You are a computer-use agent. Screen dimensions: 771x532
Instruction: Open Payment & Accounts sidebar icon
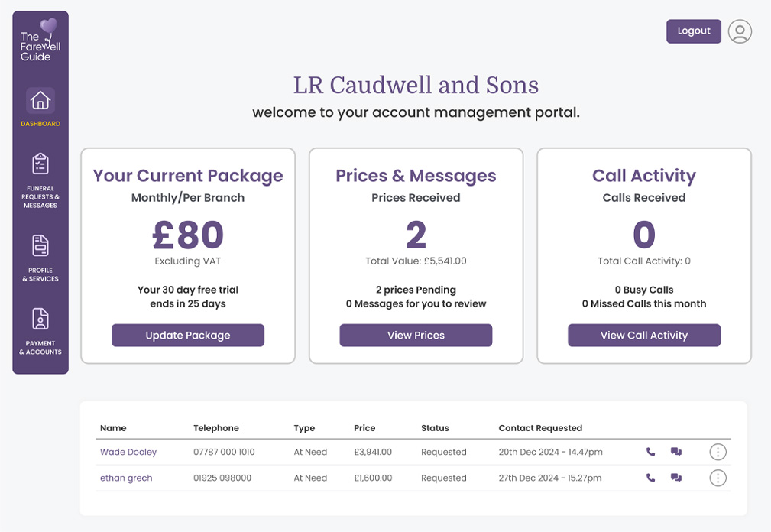pyautogui.click(x=40, y=319)
